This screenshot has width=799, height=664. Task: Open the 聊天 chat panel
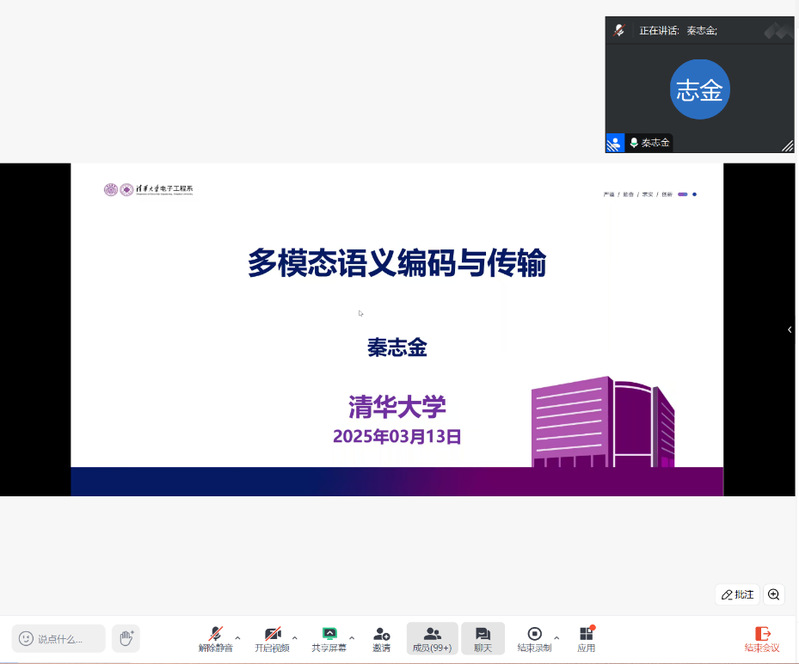click(483, 637)
